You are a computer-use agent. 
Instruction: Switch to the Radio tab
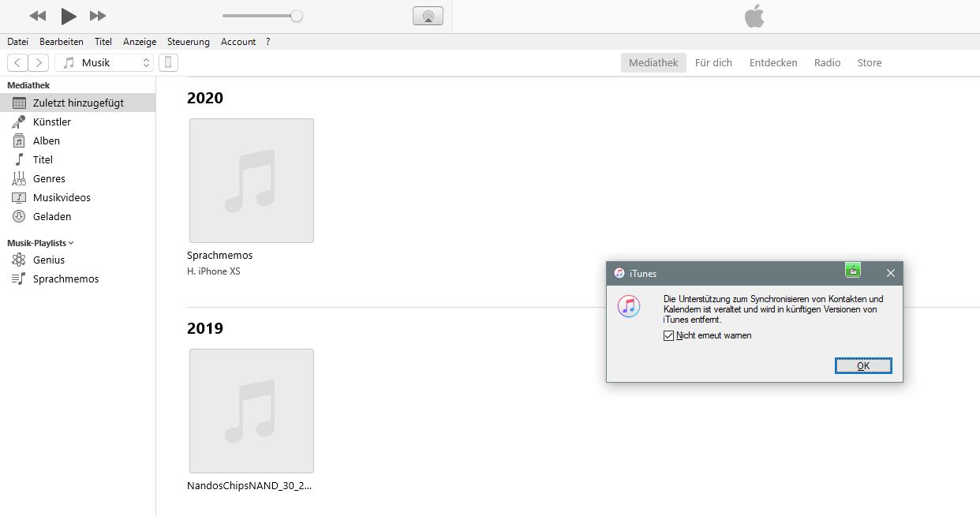(827, 62)
